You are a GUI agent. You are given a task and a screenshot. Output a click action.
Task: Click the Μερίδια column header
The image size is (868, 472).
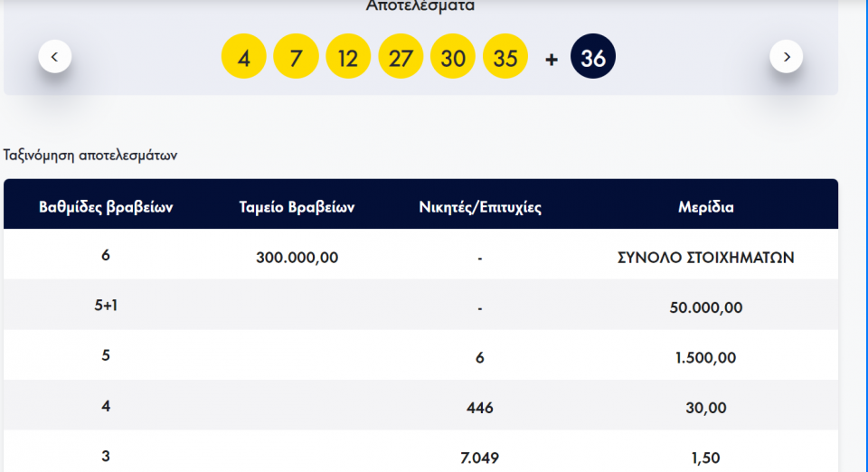706,207
